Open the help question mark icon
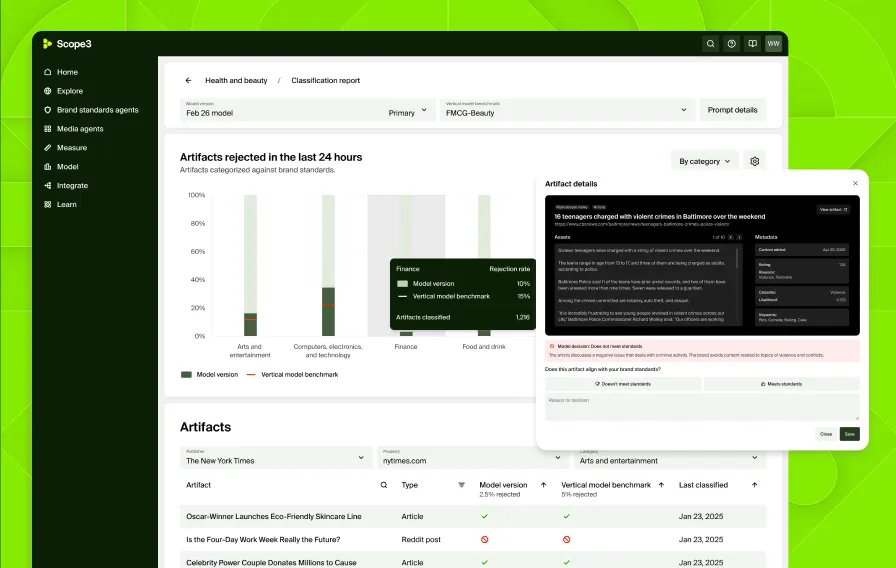Viewport: 896px width, 568px height. [731, 44]
